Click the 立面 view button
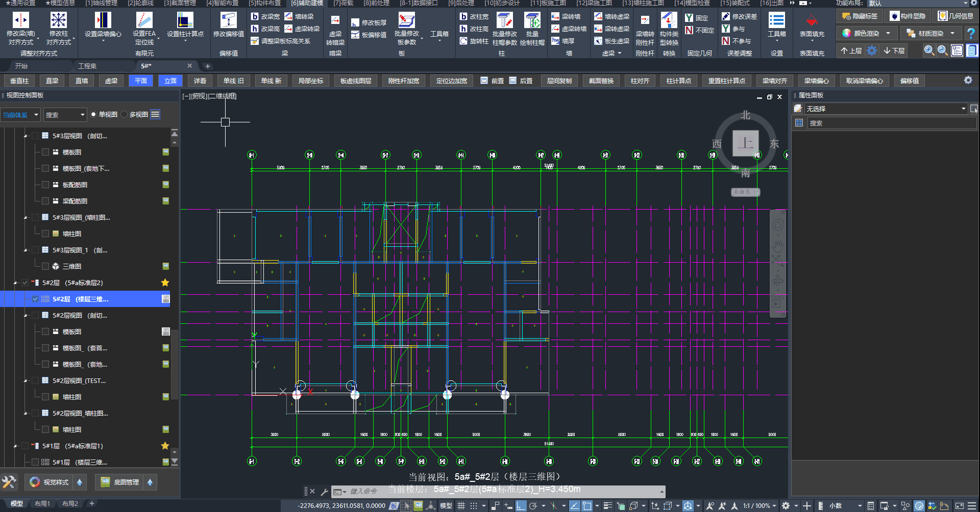 (x=170, y=81)
